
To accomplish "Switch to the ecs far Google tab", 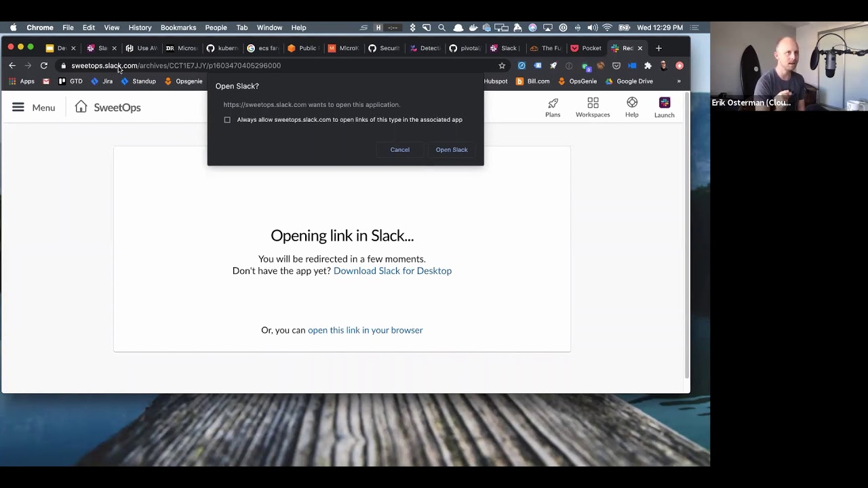I will [262, 48].
